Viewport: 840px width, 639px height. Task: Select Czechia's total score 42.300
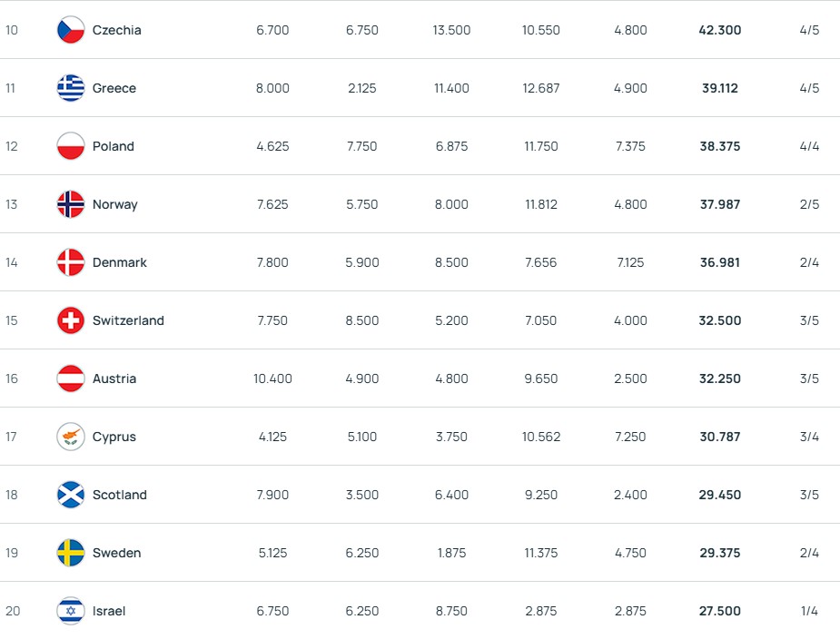pyautogui.click(x=720, y=30)
